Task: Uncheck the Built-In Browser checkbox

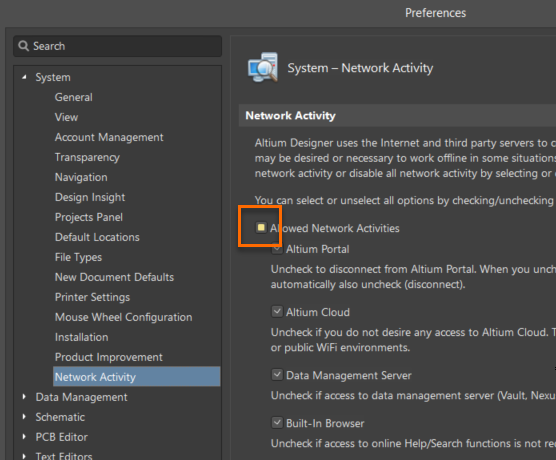Action: pos(277,423)
